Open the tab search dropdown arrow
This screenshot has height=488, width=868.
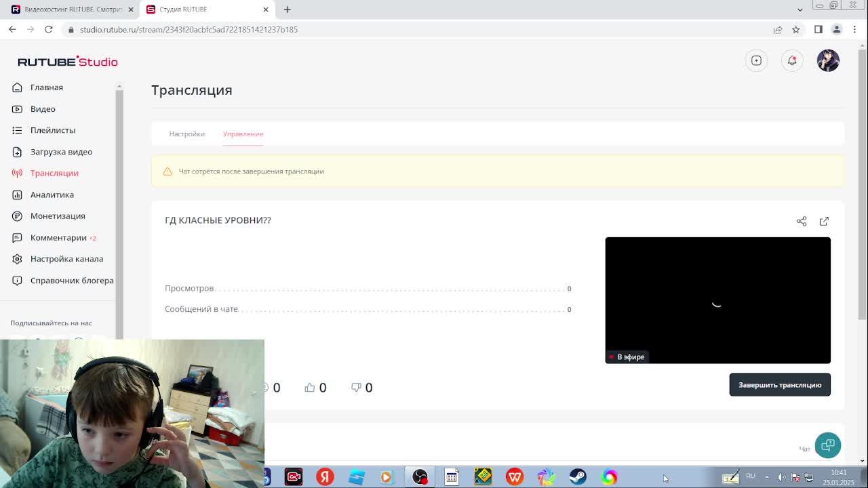pos(800,9)
